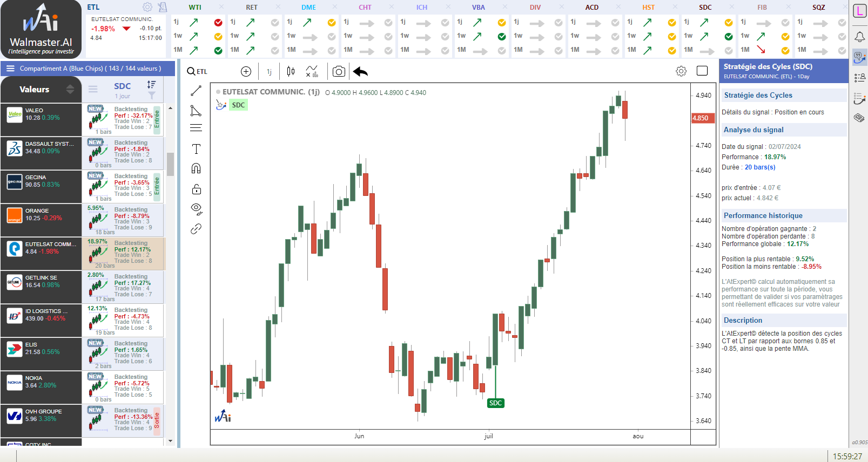
Task: Open the candlestick chart type menu
Action: 291,71
